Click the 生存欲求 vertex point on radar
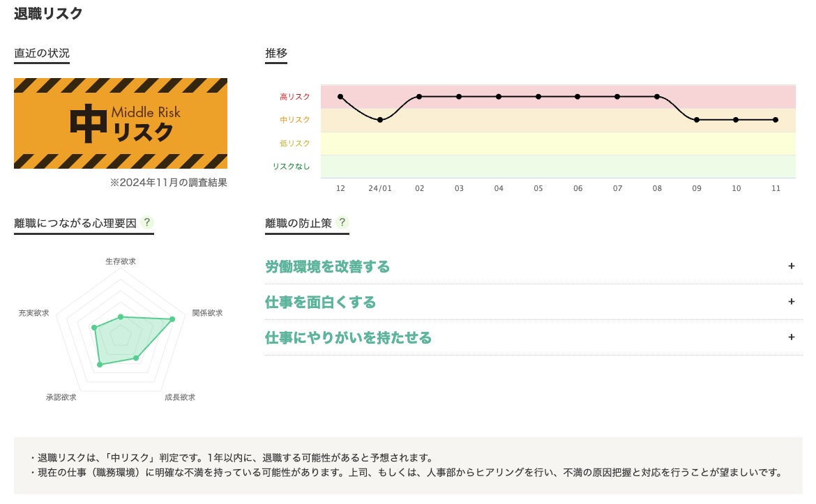816x504 pixels. click(121, 316)
